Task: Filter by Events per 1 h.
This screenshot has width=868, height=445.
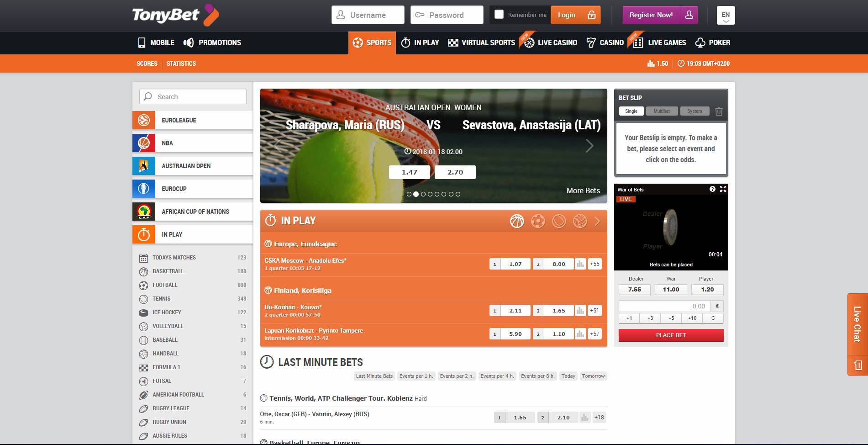Action: click(x=416, y=376)
